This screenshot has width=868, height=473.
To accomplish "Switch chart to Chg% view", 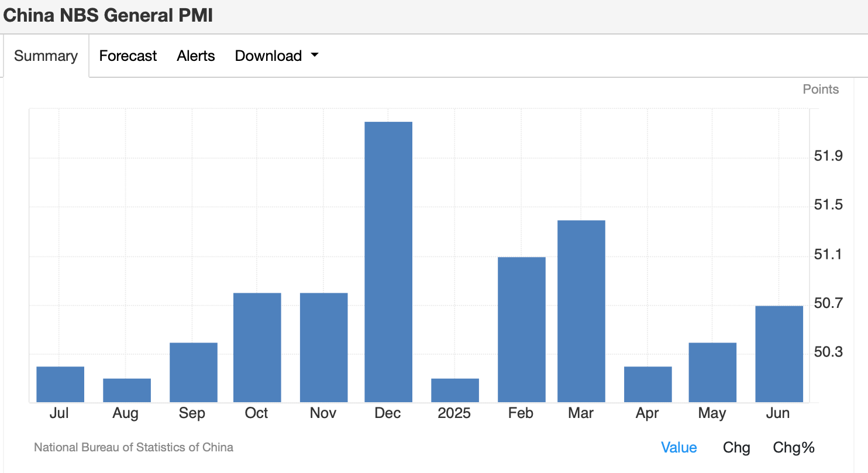I will pos(794,448).
